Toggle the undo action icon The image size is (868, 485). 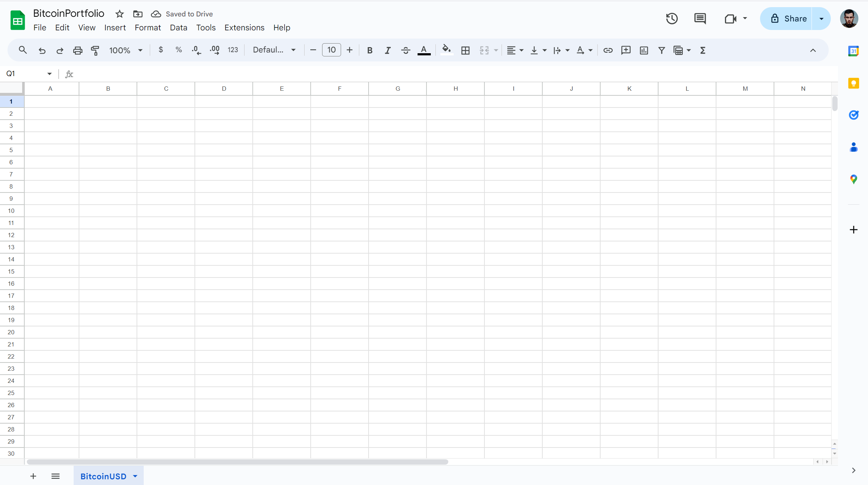[42, 50]
